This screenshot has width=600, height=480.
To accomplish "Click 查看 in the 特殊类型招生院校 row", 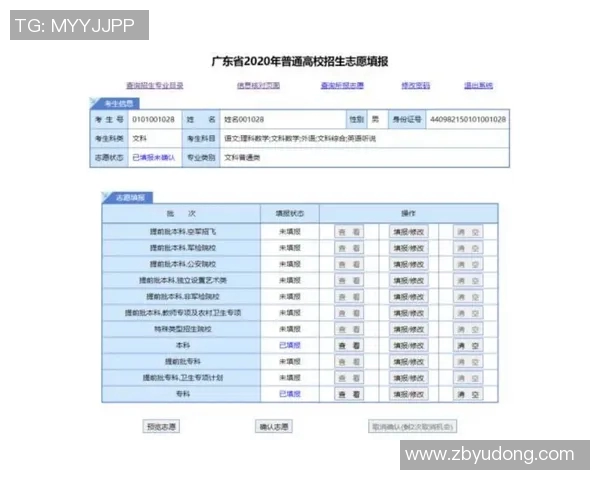I will tap(349, 329).
